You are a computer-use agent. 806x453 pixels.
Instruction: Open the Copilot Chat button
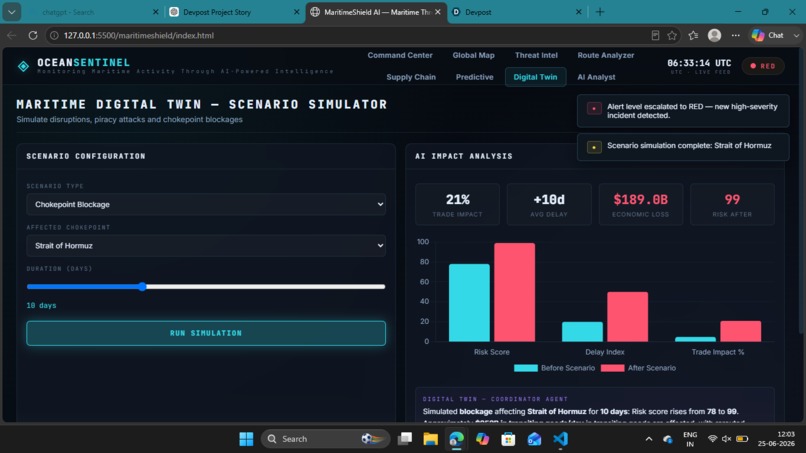(770, 35)
